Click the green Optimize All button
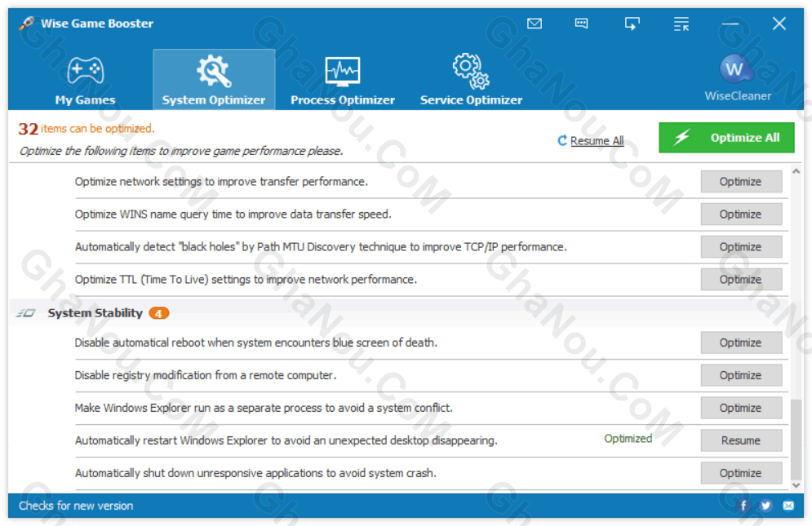 [726, 138]
